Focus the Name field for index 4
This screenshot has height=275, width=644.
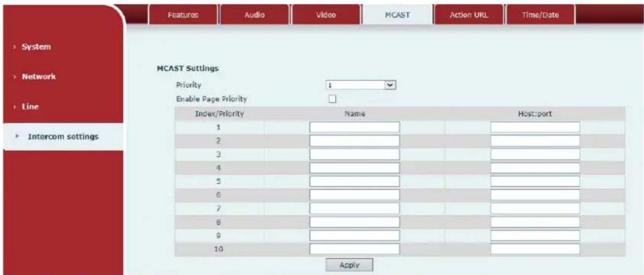tap(354, 168)
